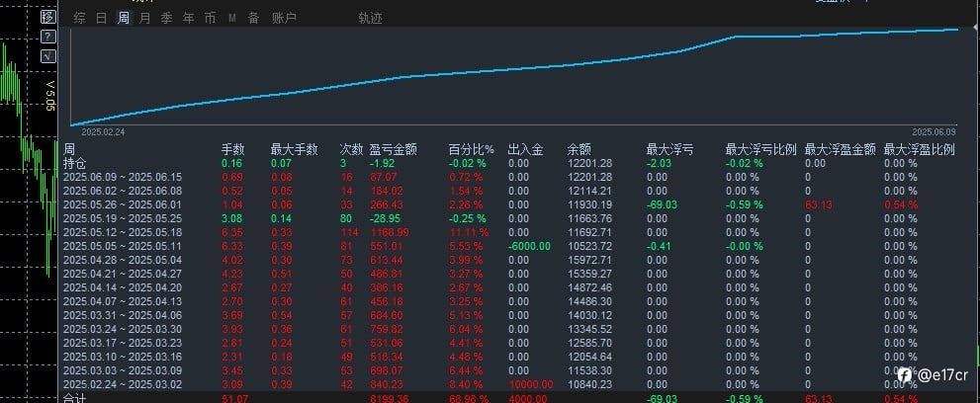Viewport: 980px width, 403px height.
Task: Click the 最大手数 column header
Action: point(294,150)
